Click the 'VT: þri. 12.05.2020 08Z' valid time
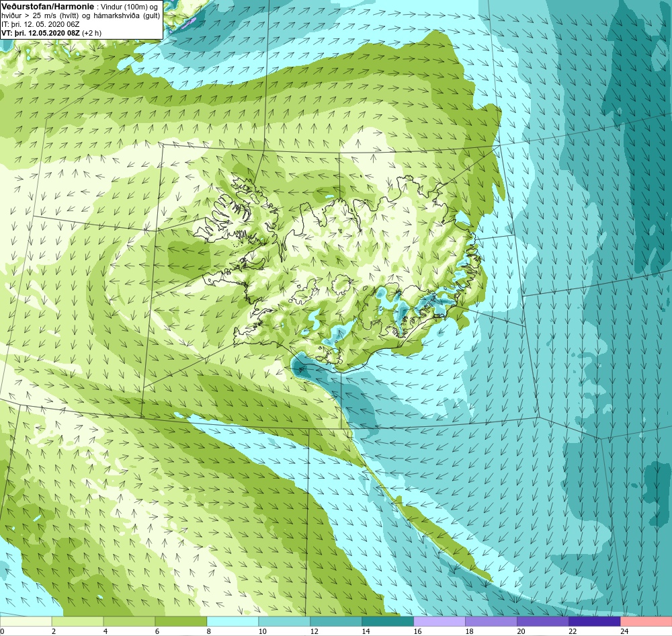 click(40, 32)
